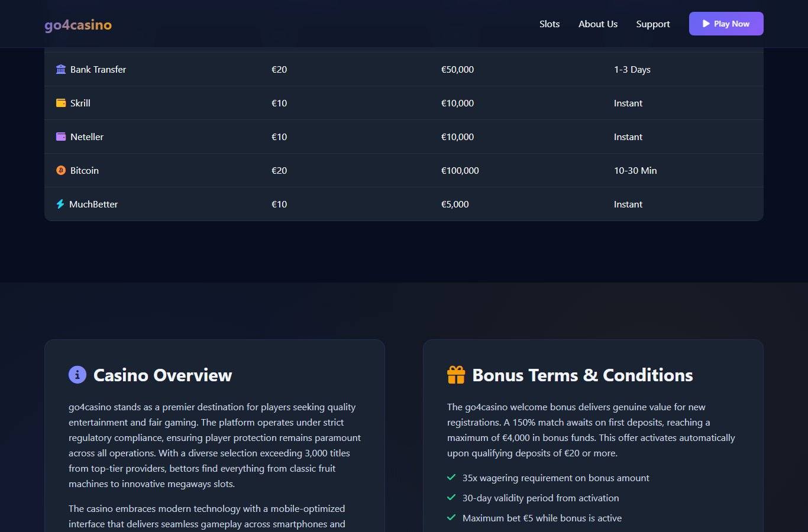Click the €10 minimum in MuchBetter row

pos(279,204)
